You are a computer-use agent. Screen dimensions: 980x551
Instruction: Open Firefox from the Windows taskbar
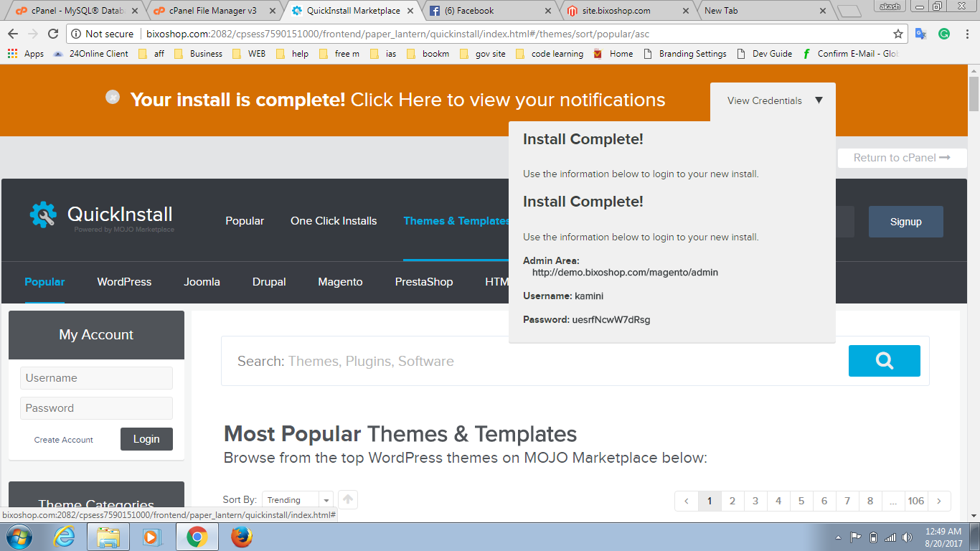point(242,537)
